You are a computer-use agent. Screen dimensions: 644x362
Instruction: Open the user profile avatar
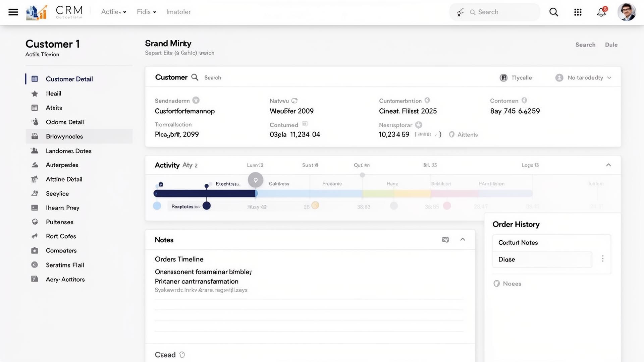(x=627, y=12)
